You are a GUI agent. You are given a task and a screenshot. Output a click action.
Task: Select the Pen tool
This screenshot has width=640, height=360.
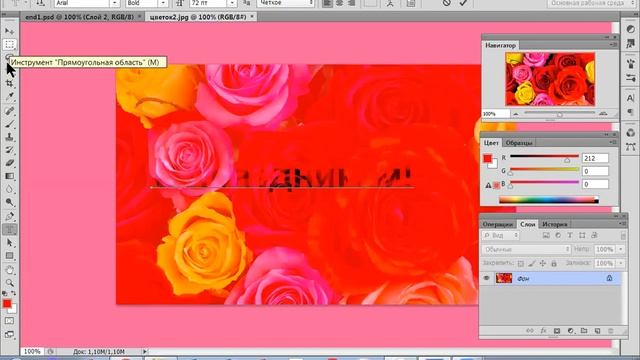point(9,216)
